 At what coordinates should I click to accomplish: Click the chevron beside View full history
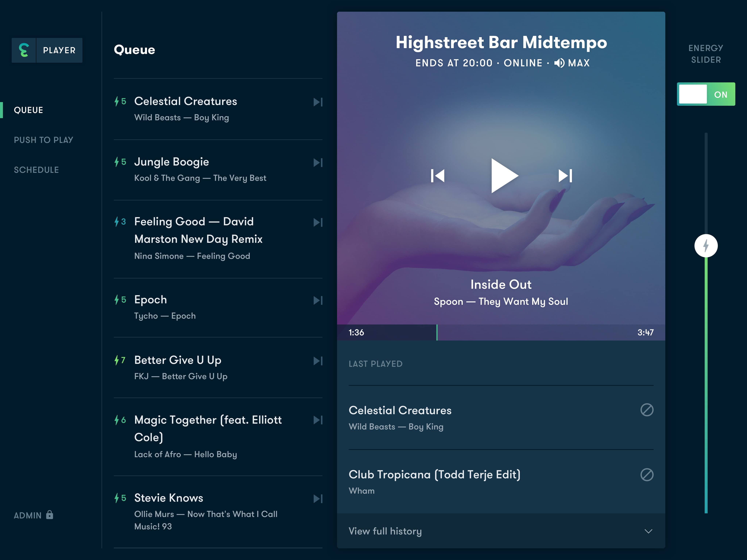tap(648, 531)
